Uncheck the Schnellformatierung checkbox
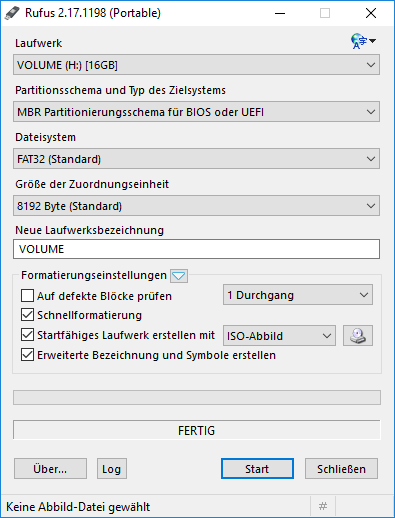Screen dimensions: 395x518 [x=27, y=315]
